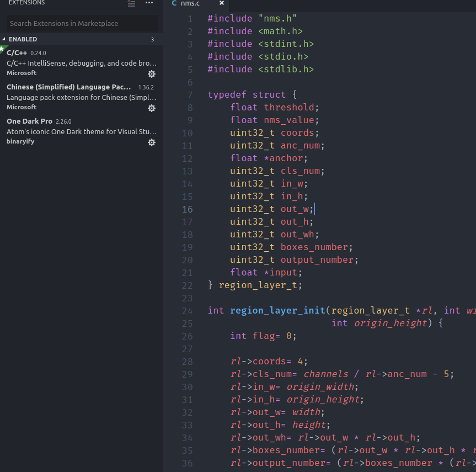Click on '} region_layer_t;' line
The image size is (476, 472).
tap(255, 285)
